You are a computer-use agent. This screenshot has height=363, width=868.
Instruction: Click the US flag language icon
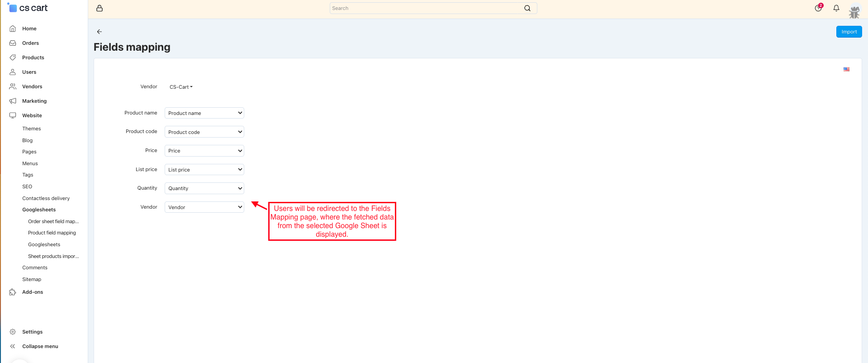point(846,69)
